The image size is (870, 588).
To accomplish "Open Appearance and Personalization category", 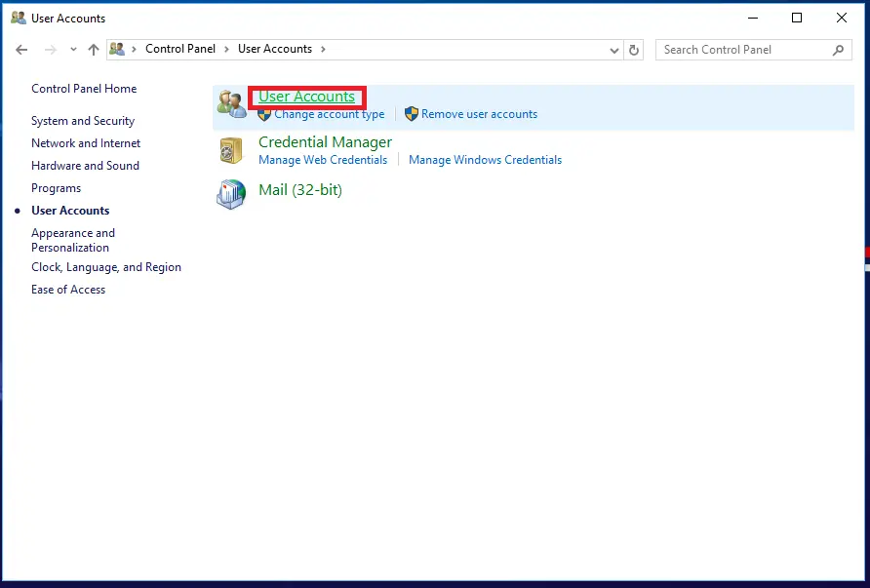I will (73, 240).
